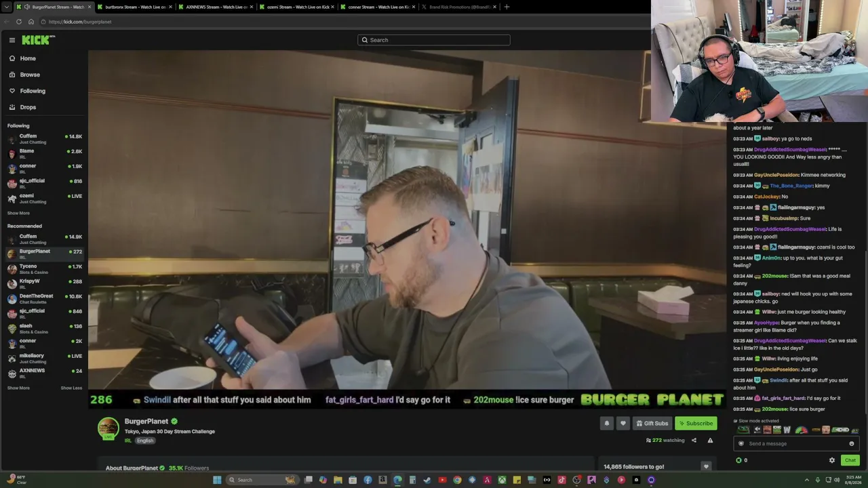Click the Gift Subs button
The image size is (868, 488).
point(652,423)
